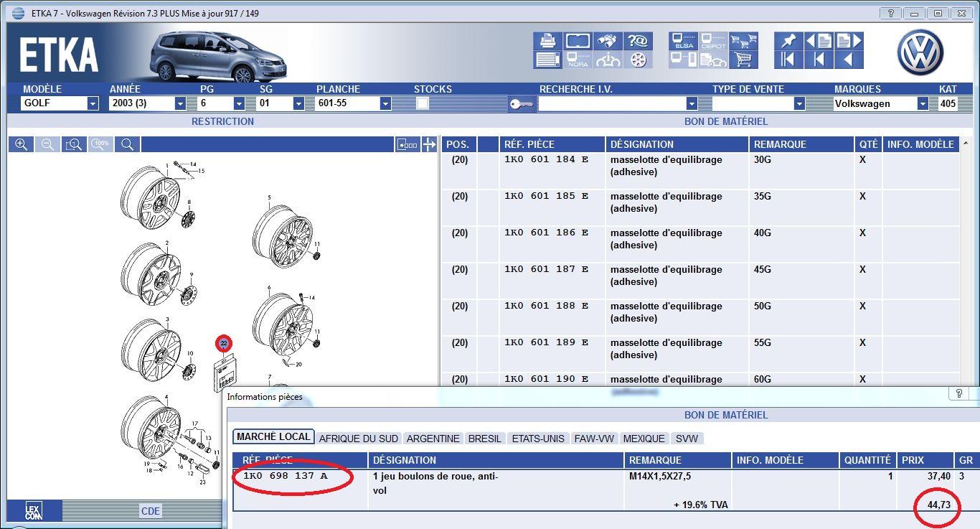980x529 pixels.
Task: Open the MARQUES dropdown showing Volkswagen
Action: point(923,103)
